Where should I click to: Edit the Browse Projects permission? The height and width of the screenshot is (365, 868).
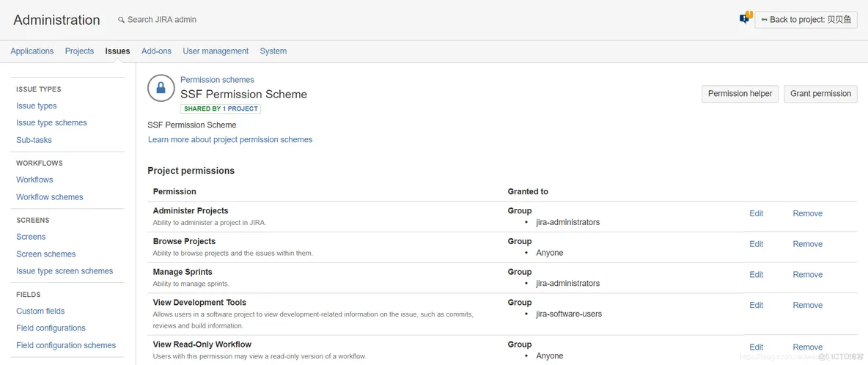(x=756, y=244)
